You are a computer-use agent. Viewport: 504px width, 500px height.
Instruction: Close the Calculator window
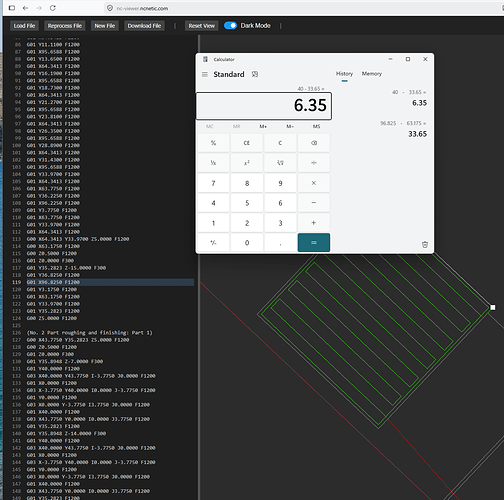click(x=425, y=59)
